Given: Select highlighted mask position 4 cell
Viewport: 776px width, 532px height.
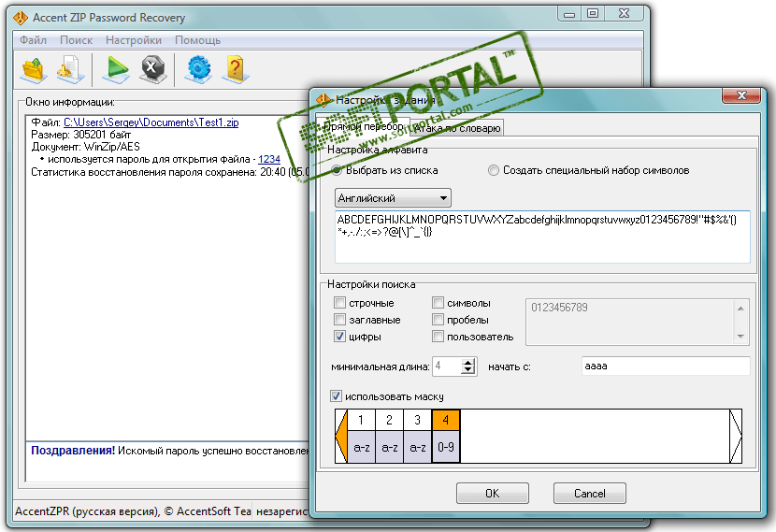Looking at the screenshot, I should [x=446, y=420].
